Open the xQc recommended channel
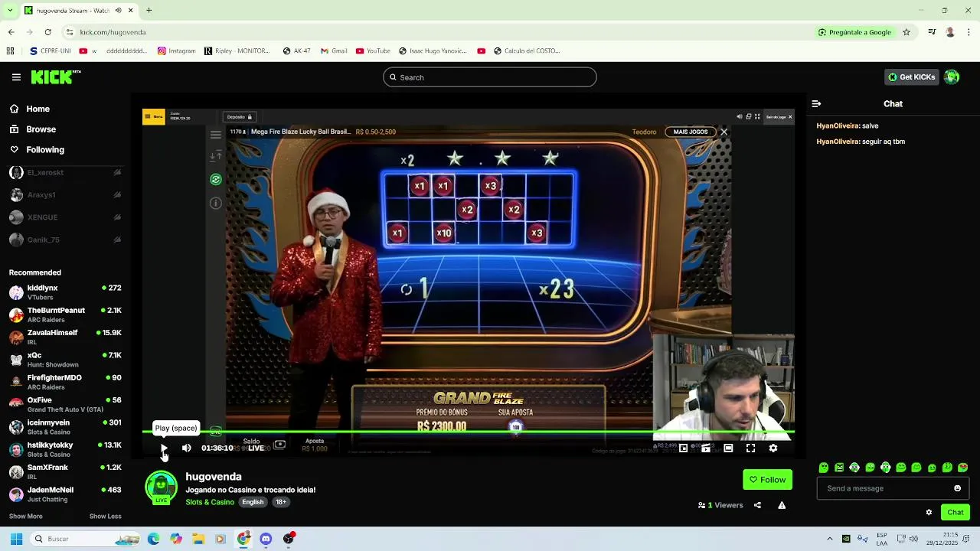 click(65, 360)
